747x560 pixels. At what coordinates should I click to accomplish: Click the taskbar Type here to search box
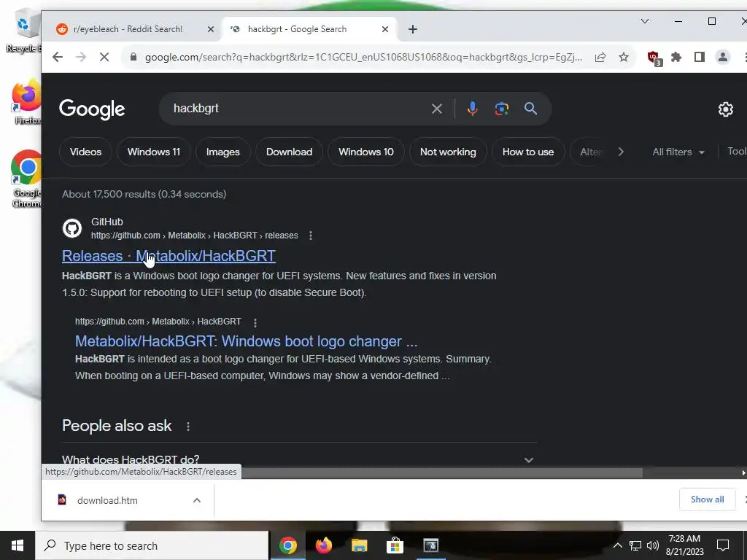coord(152,545)
